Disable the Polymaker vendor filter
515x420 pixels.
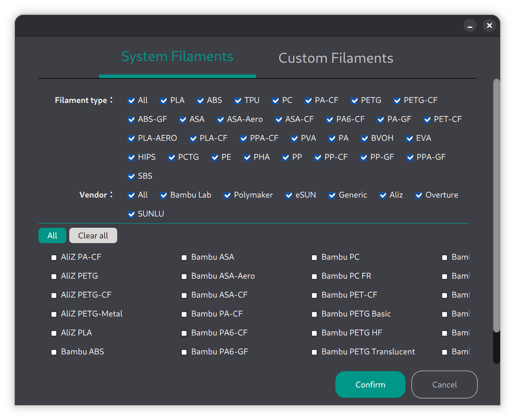point(227,195)
